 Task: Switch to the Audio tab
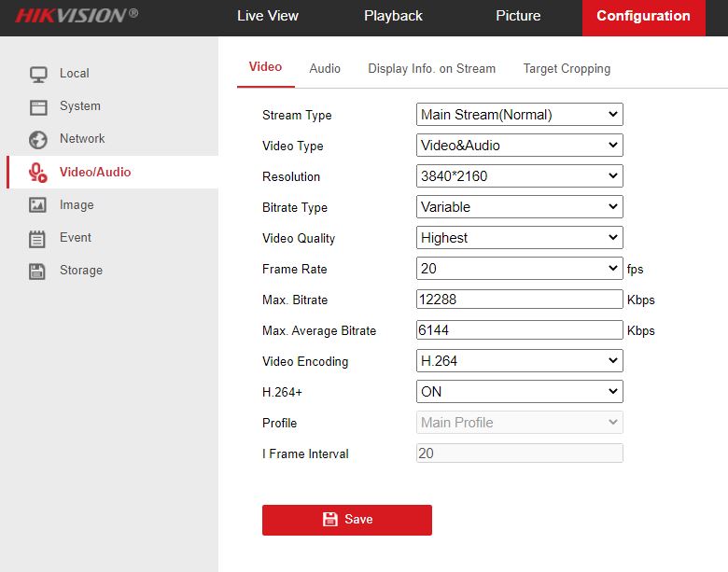coord(325,68)
